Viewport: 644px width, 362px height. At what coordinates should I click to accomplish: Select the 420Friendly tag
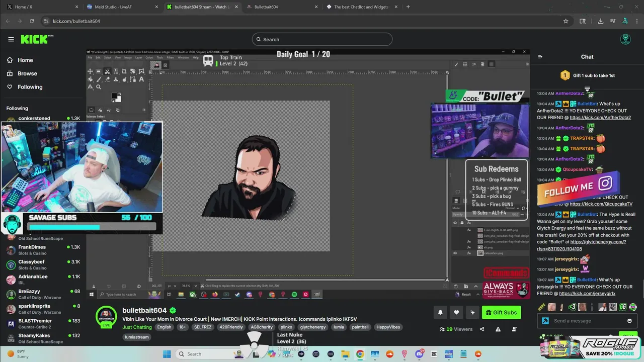(231, 327)
